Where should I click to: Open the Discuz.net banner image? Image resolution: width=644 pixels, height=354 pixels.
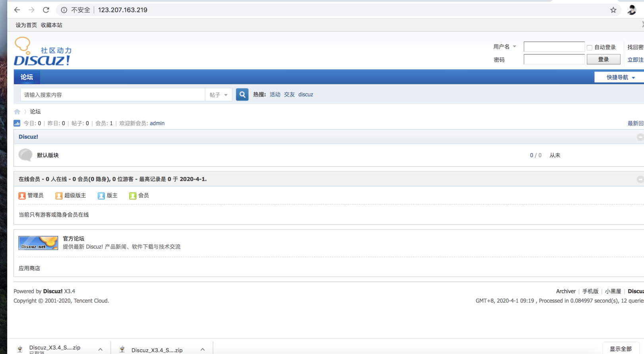point(38,243)
